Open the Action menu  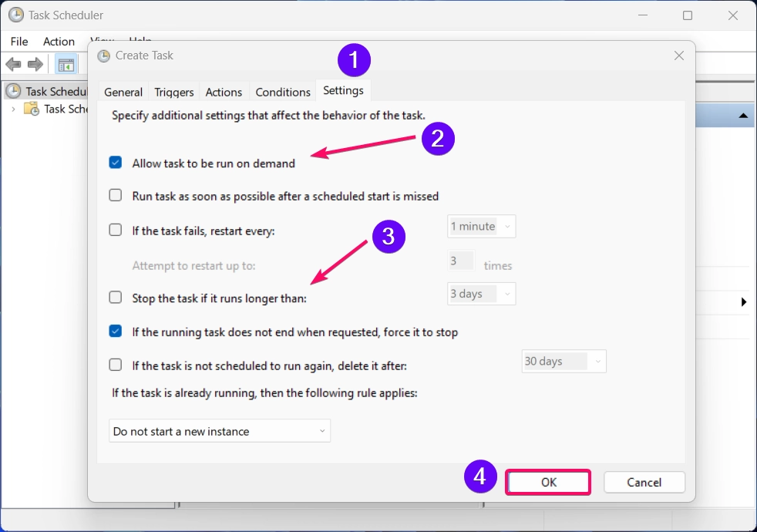tap(59, 42)
